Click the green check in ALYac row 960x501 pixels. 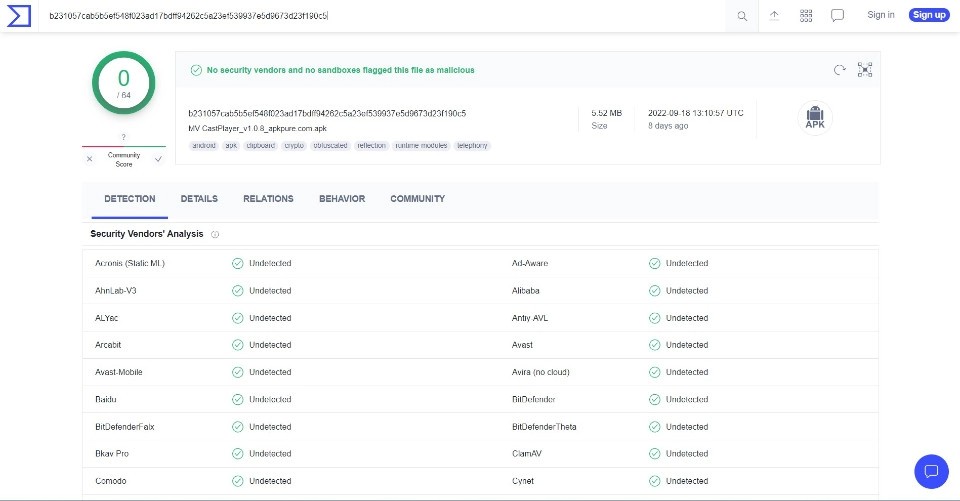click(238, 318)
